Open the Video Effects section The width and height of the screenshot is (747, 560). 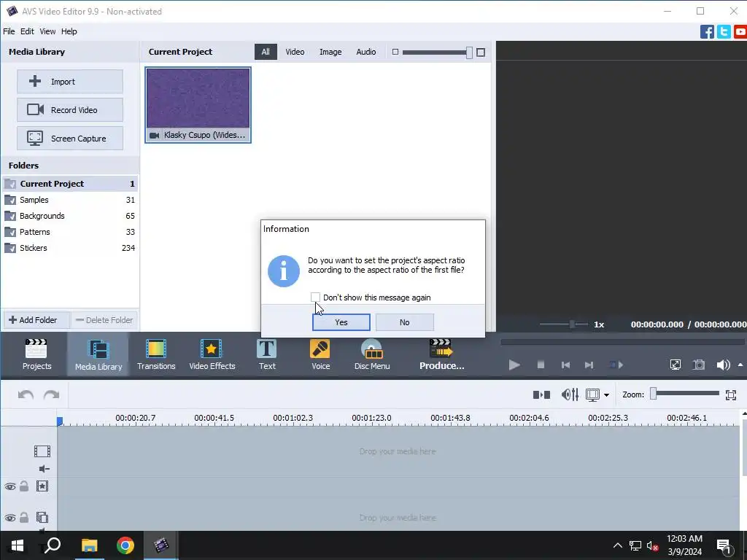pyautogui.click(x=212, y=354)
